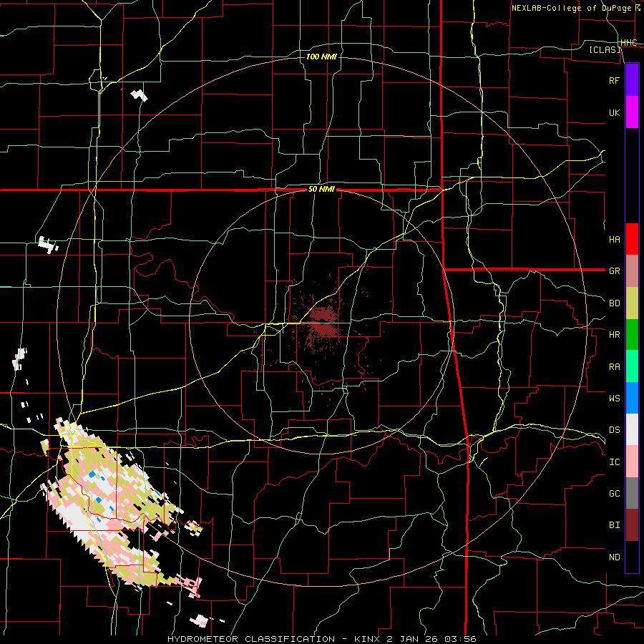The height and width of the screenshot is (644, 644).
Task: Pick the light green RA legend swatch
Action: point(632,366)
